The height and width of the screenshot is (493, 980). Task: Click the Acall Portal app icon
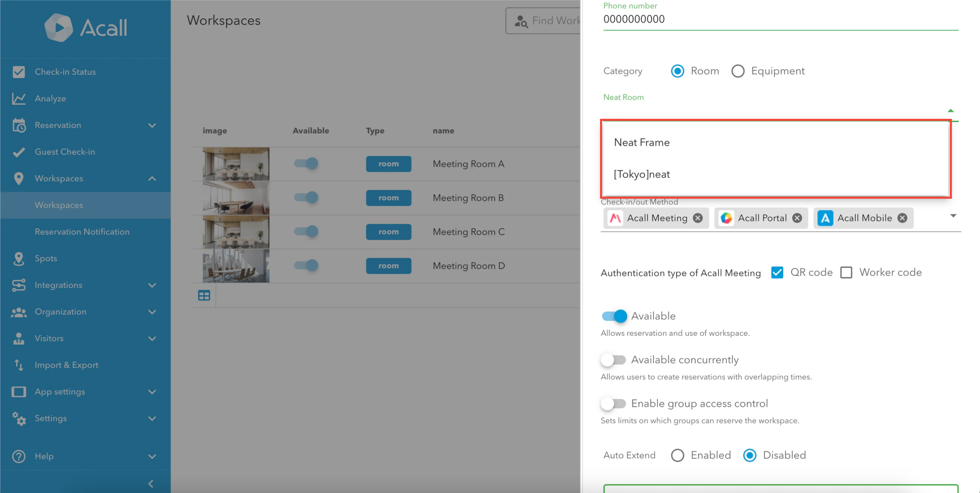[726, 218]
